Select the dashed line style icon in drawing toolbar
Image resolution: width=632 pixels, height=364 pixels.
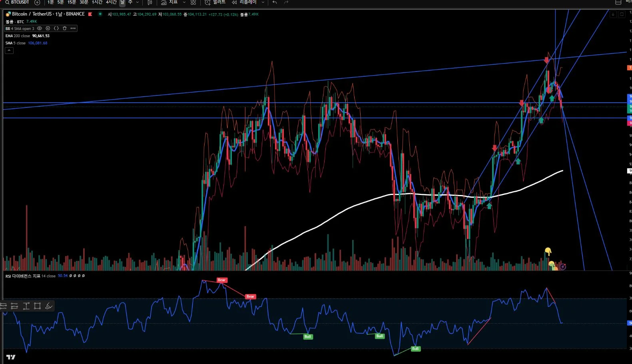click(14, 306)
